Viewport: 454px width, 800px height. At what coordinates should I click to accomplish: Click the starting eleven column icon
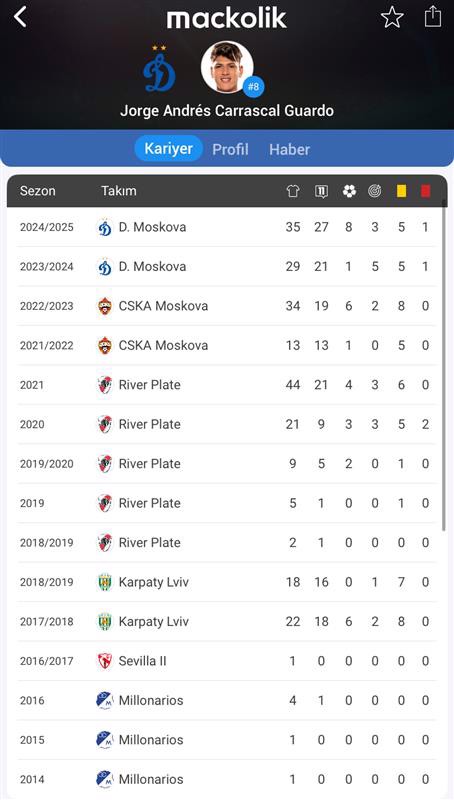[321, 191]
